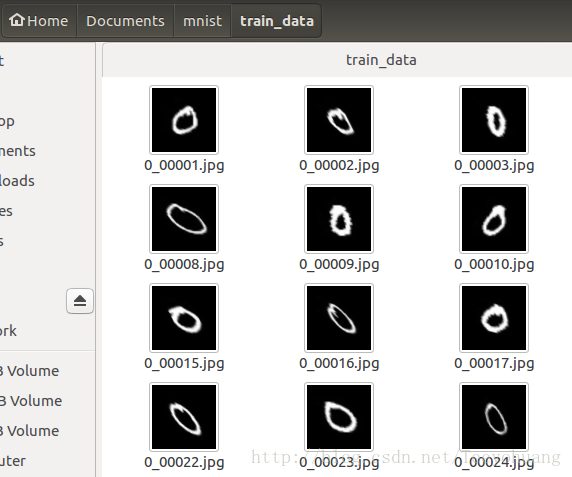
Task: Select the 0_00009.jpg file
Action: (339, 219)
